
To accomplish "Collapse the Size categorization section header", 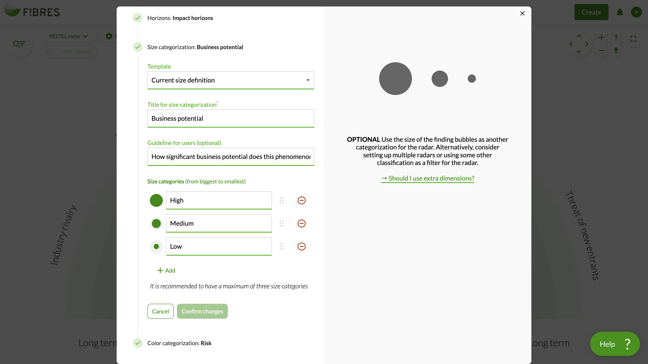I will pyautogui.click(x=195, y=47).
